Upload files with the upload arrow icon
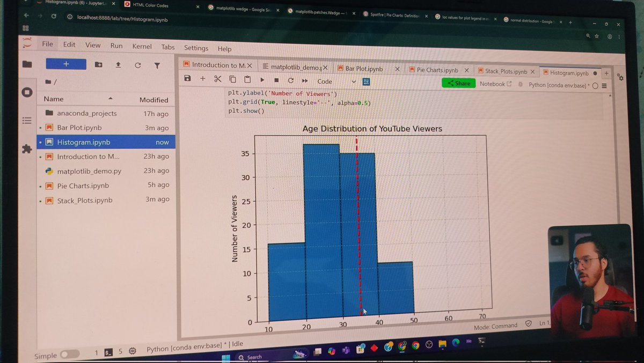 click(118, 64)
